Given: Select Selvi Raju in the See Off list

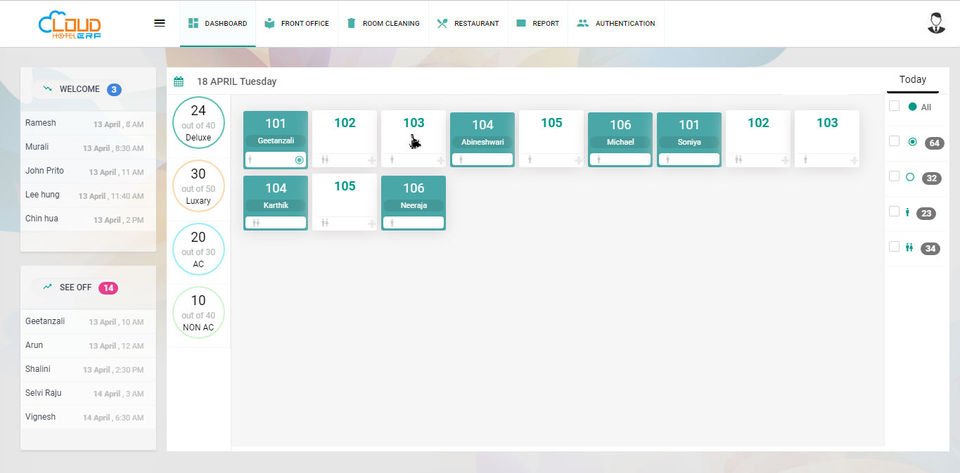Looking at the screenshot, I should [88, 393].
